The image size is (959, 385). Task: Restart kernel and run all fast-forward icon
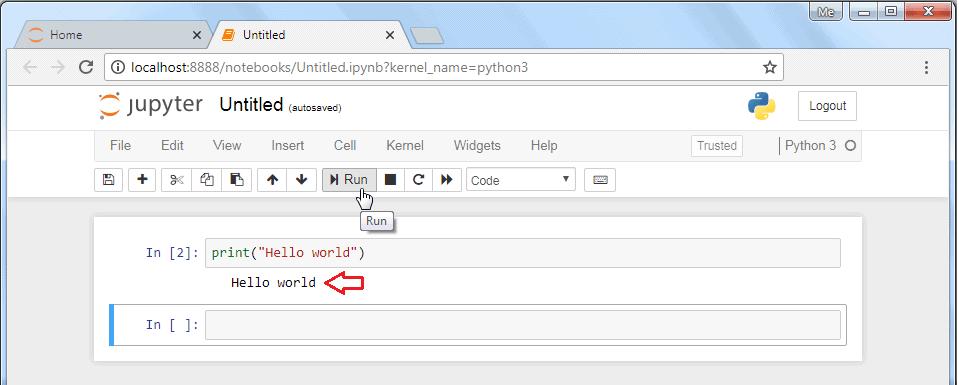tap(447, 180)
